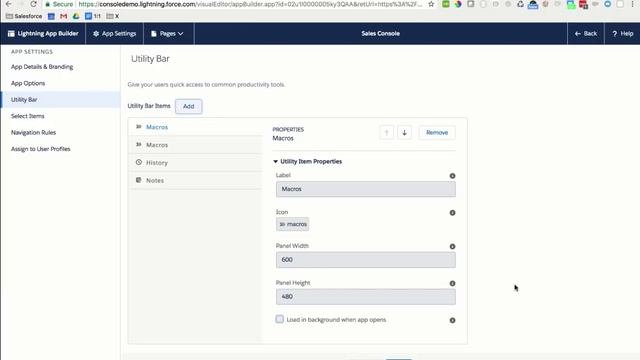Select the Notes utility item

(x=196, y=180)
